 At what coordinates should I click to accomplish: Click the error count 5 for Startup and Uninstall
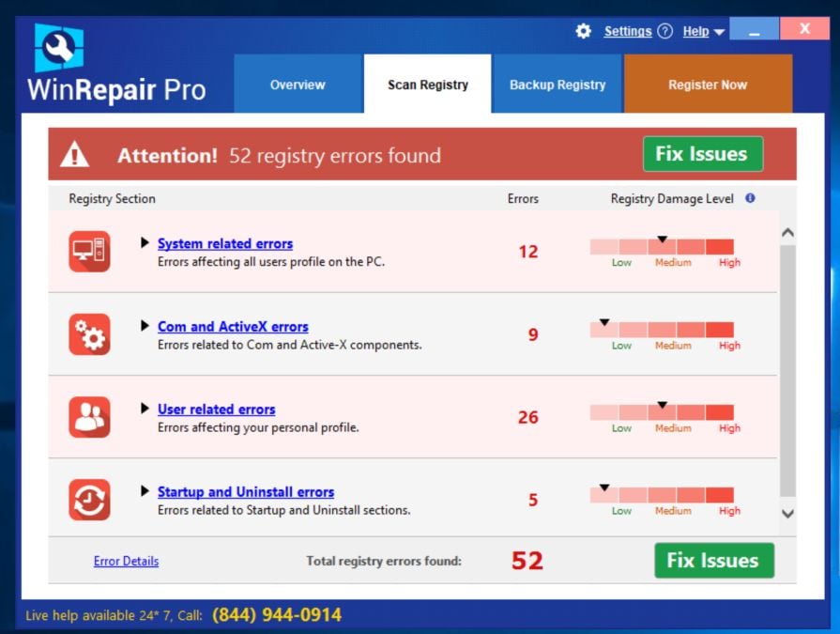coord(533,501)
